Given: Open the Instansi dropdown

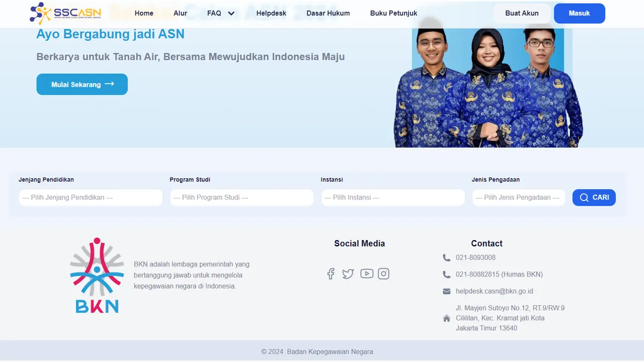Looking at the screenshot, I should point(393,197).
